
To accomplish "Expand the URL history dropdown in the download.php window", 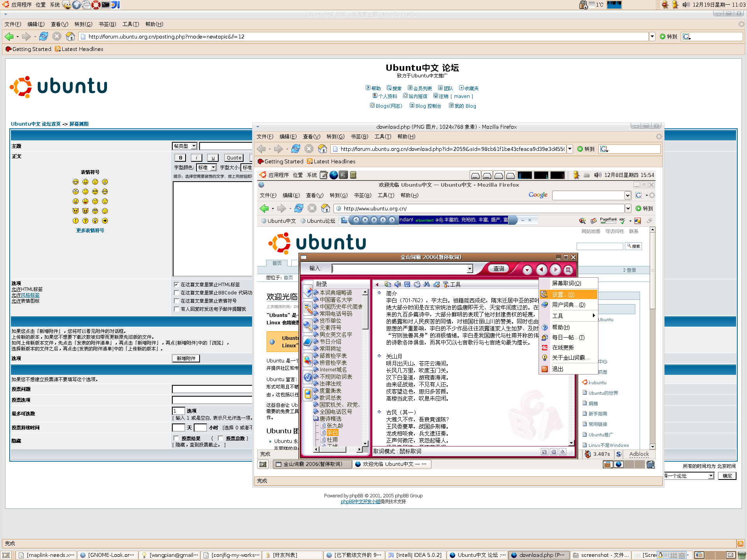I will [x=570, y=149].
